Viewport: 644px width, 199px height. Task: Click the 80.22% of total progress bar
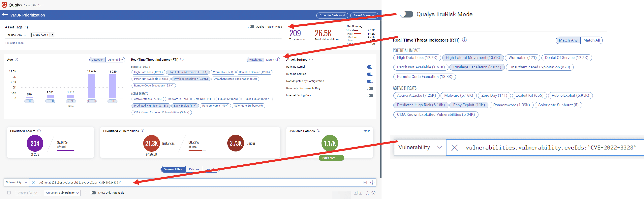click(x=197, y=151)
